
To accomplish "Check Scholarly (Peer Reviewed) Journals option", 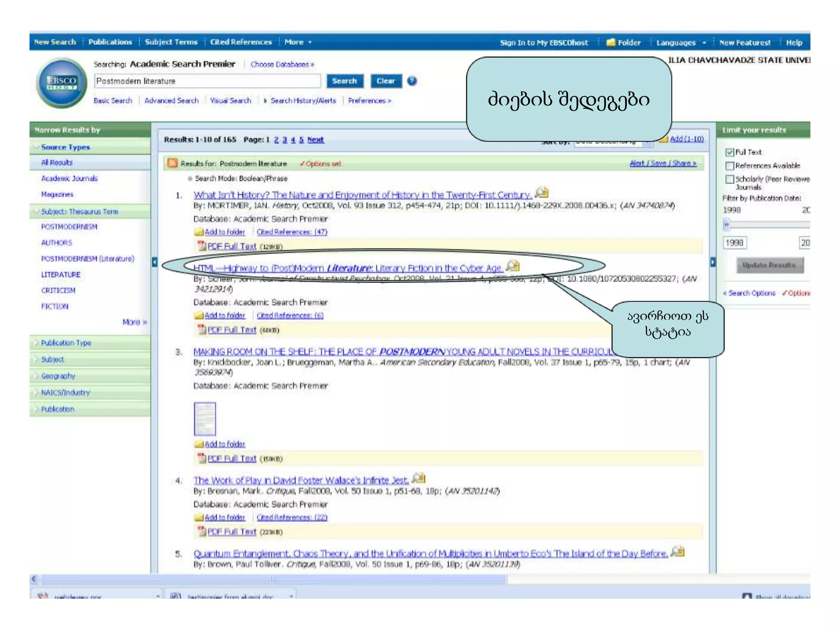I will click(x=729, y=179).
